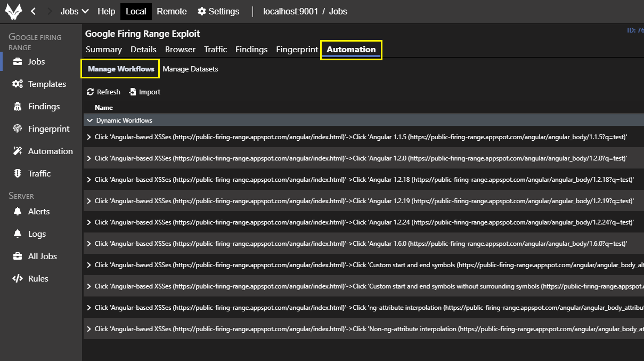The width and height of the screenshot is (644, 361).
Task: Click the Jobs breadcrumb after localhost:9001
Action: [338, 11]
